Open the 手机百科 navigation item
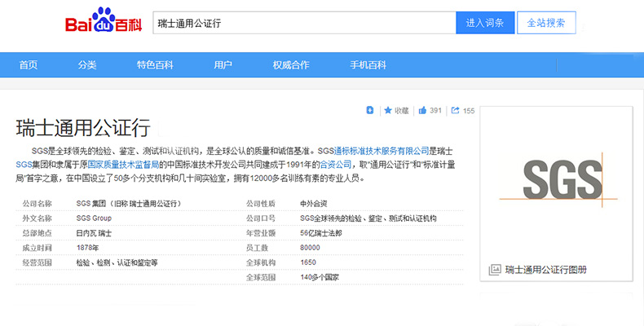The width and height of the screenshot is (644, 326). [368, 65]
